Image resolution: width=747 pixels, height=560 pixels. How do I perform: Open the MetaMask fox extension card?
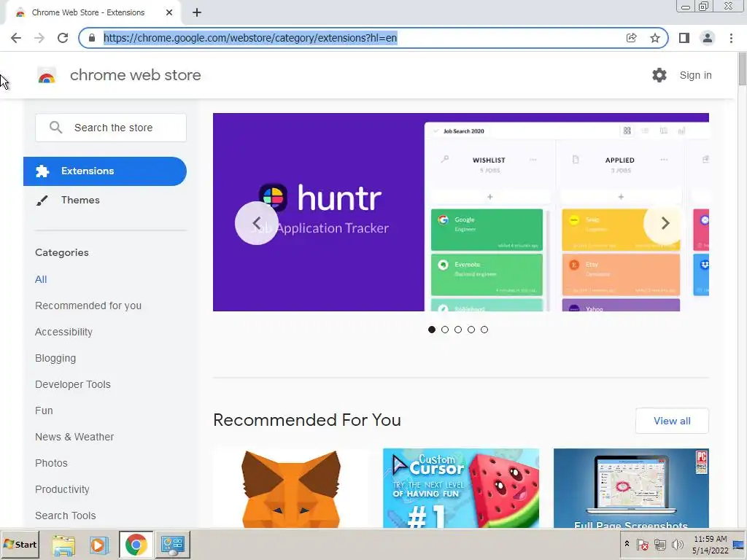coord(291,488)
